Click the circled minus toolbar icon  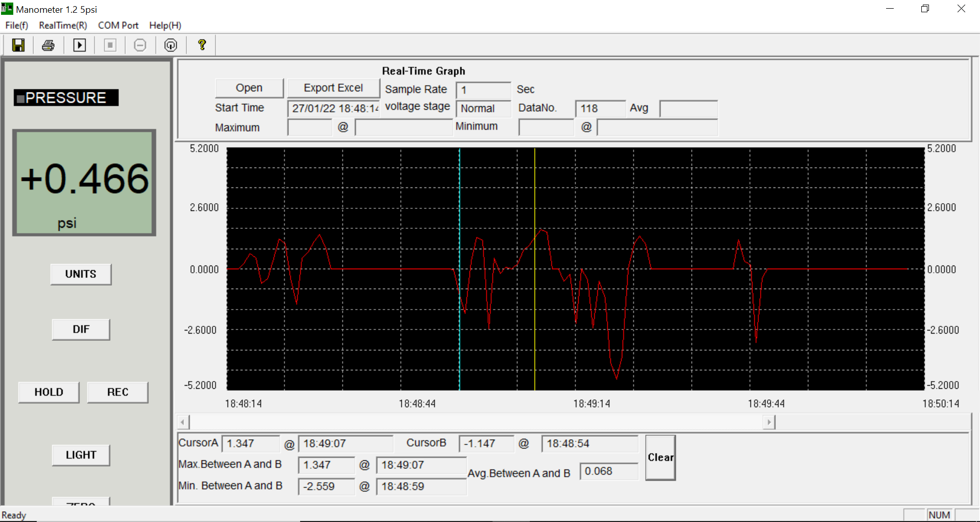pyautogui.click(x=140, y=45)
